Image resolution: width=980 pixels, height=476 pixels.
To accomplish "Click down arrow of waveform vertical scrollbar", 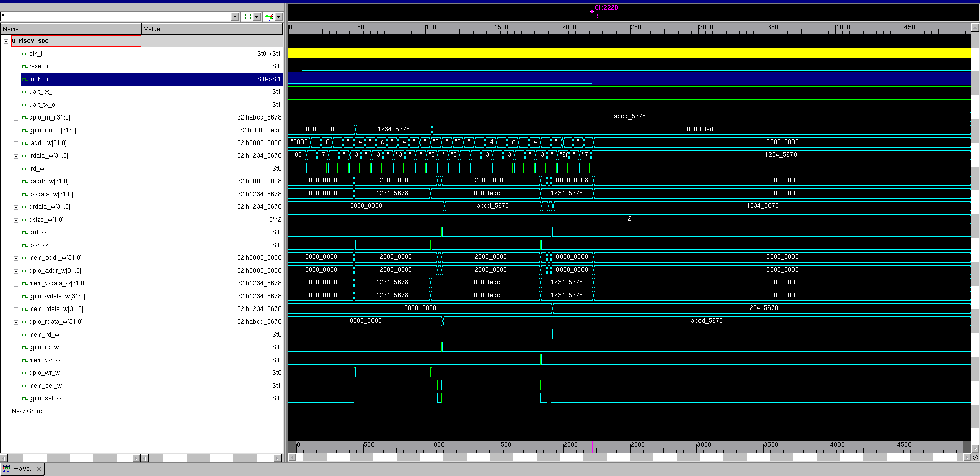I will pos(975,449).
